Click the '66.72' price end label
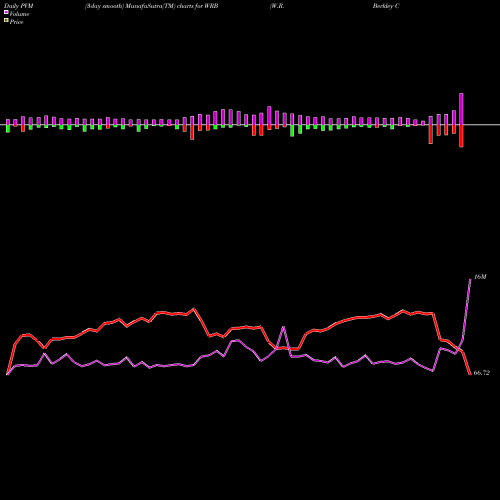Viewport: 500px width, 500px height. (x=482, y=373)
